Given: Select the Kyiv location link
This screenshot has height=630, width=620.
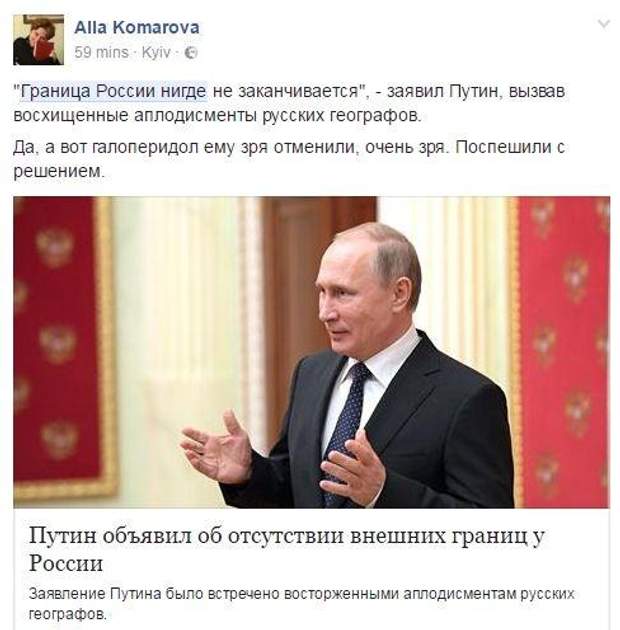Looking at the screenshot, I should click(156, 53).
